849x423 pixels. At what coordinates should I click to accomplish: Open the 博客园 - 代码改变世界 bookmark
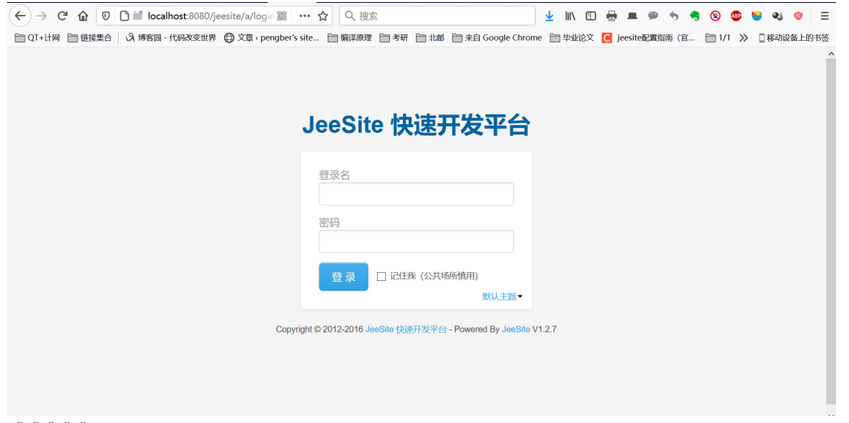coord(171,38)
